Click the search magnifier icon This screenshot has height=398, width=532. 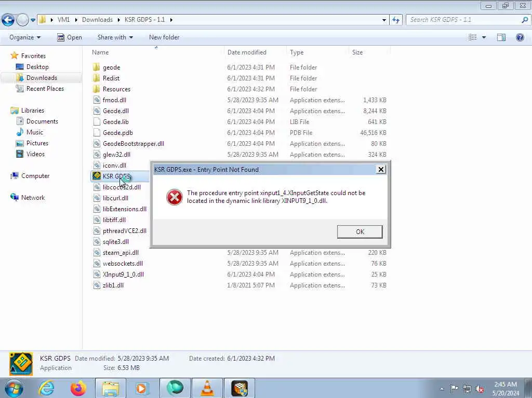[525, 20]
